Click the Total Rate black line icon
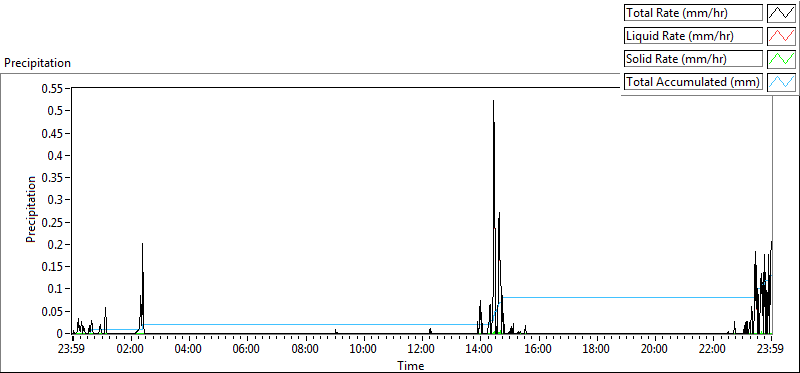800x373 pixels. 781,12
